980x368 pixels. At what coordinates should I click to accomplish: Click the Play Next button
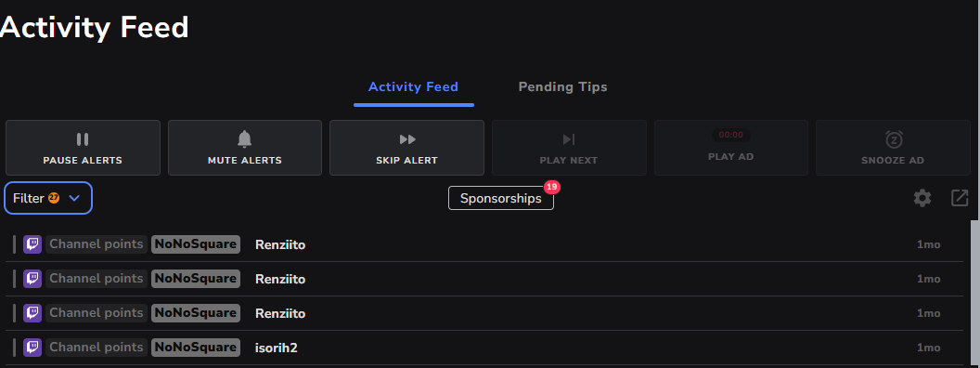coord(569,148)
